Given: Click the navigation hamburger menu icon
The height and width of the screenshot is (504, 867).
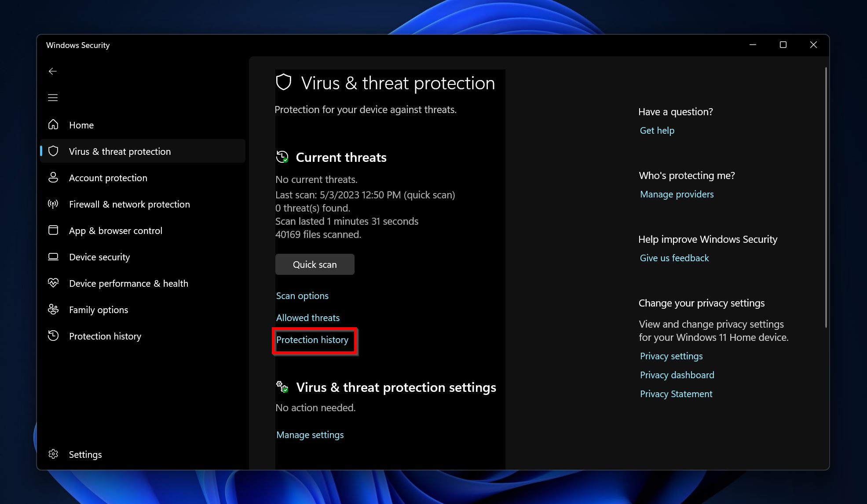Looking at the screenshot, I should click(53, 97).
